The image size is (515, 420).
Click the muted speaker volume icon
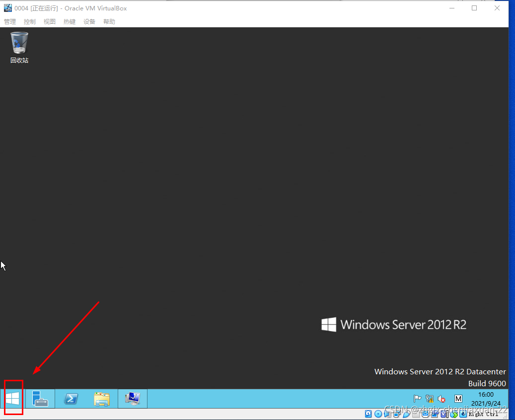(x=441, y=399)
